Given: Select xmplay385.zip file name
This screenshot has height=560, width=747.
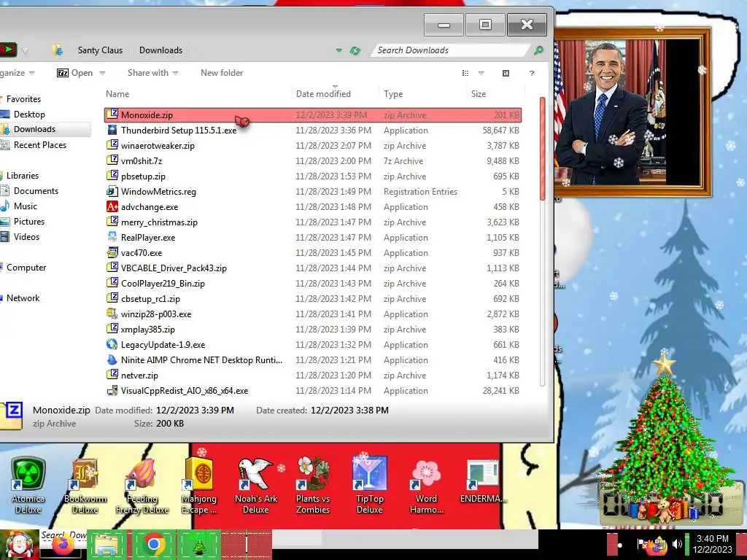Looking at the screenshot, I should click(147, 329).
